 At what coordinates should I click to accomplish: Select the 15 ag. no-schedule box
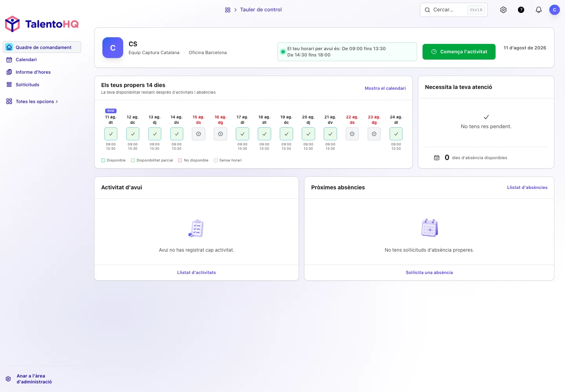click(199, 134)
